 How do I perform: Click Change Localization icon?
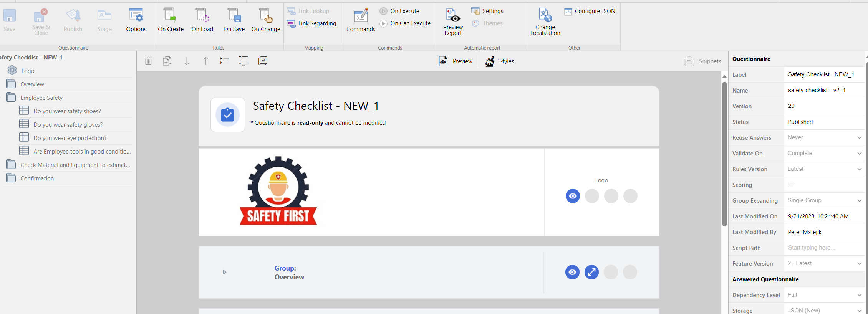point(545,16)
